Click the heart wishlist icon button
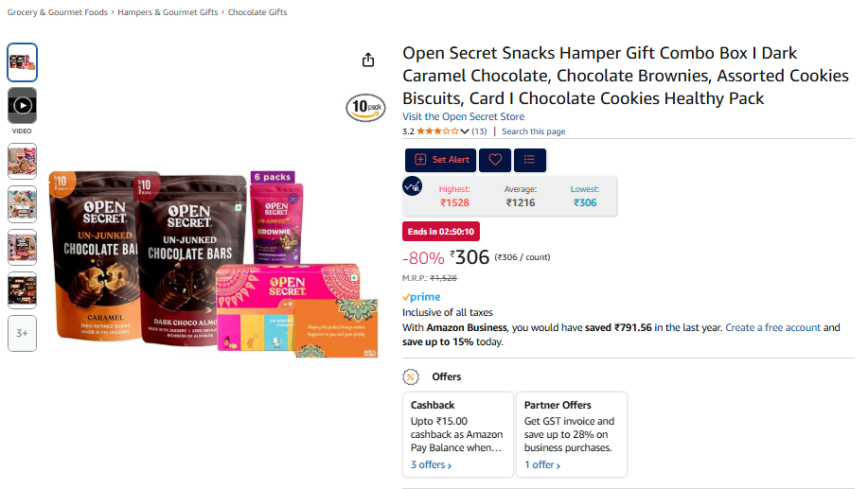The image size is (868, 489). [495, 160]
